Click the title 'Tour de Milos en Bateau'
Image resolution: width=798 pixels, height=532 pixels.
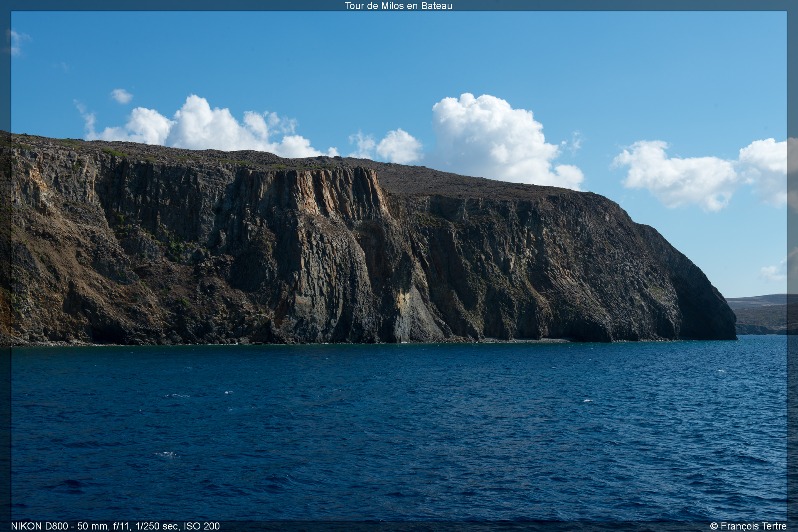398,6
